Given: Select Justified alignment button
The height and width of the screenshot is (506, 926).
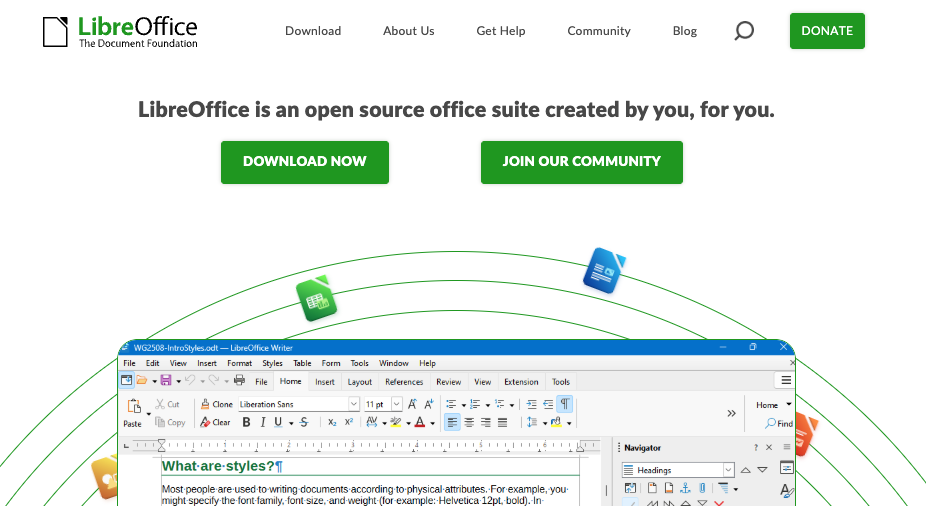Looking at the screenshot, I should coord(502,422).
